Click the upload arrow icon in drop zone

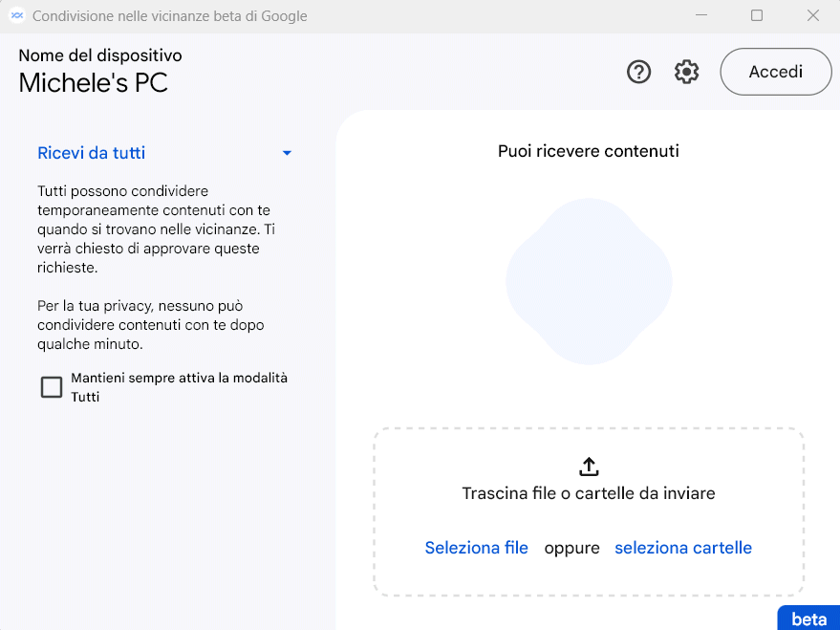[x=589, y=467]
